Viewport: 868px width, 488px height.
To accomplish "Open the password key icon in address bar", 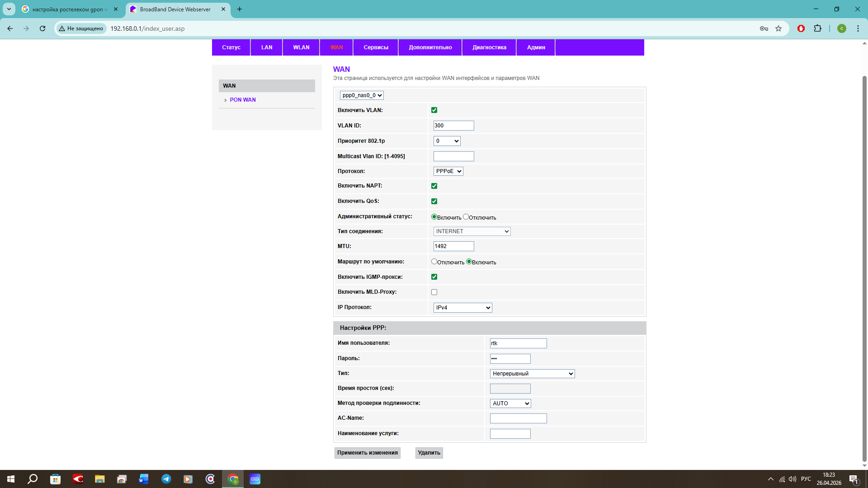I will [764, 28].
